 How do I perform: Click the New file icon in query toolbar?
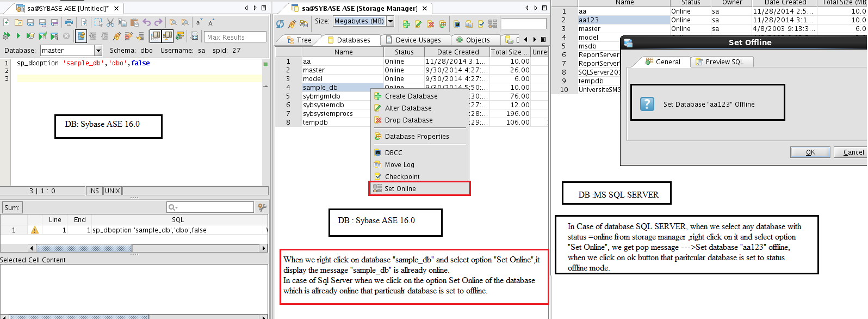point(6,22)
